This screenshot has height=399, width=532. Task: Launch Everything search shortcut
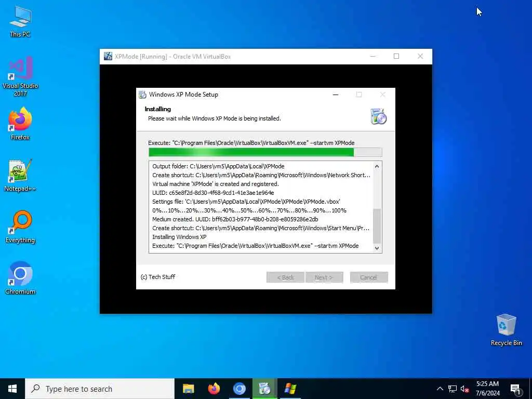[x=20, y=227]
